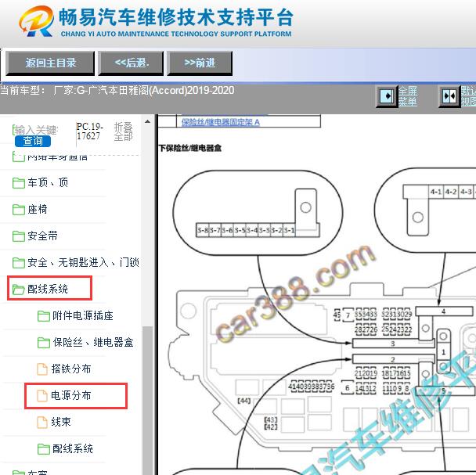Select the 安全带 tree entry
The image size is (476, 475).
tap(42, 236)
